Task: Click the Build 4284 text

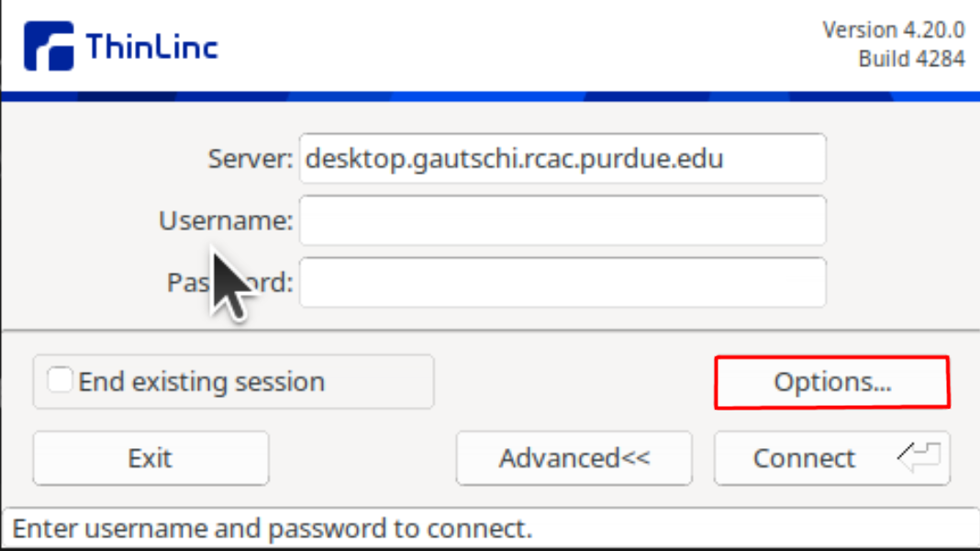Action: point(911,59)
